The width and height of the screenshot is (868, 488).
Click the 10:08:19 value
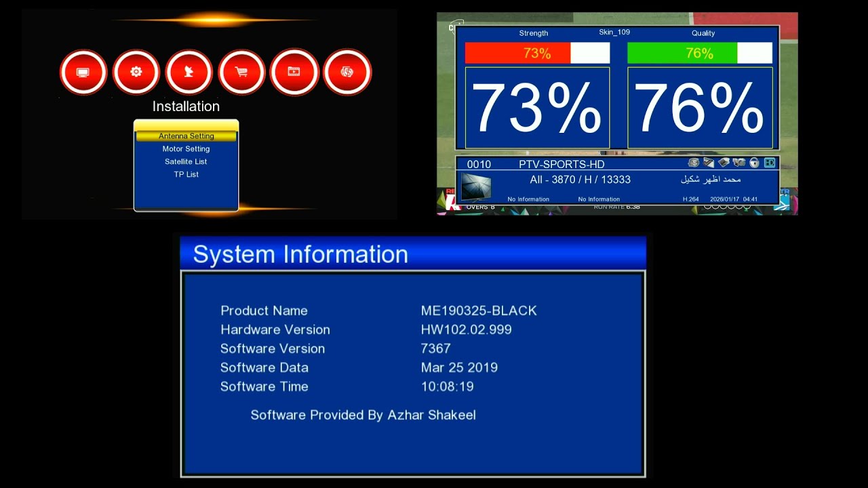448,386
